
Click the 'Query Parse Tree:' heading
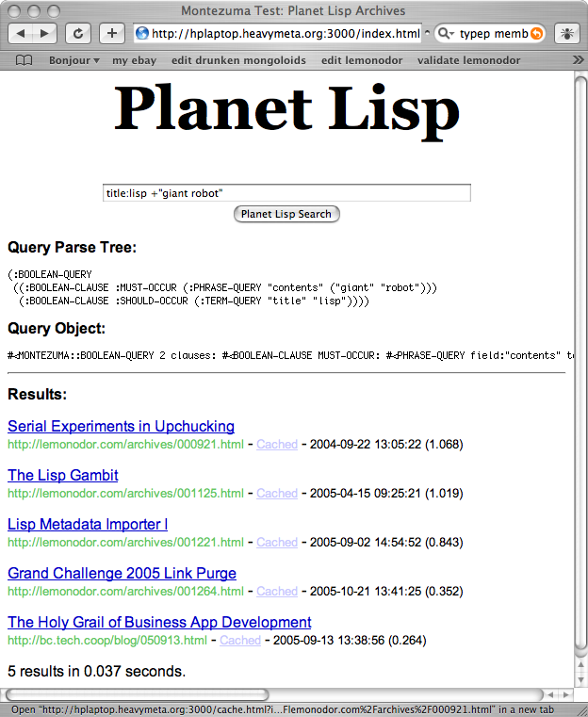(x=73, y=248)
